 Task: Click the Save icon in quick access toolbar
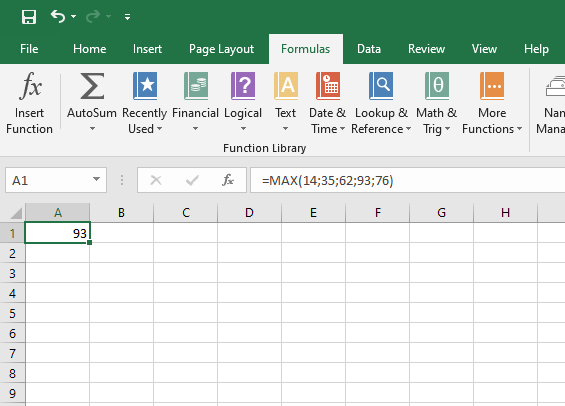coord(29,17)
